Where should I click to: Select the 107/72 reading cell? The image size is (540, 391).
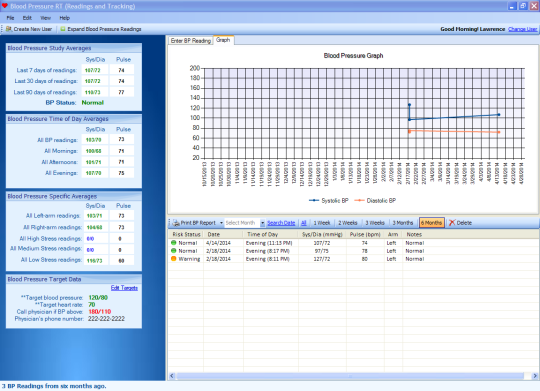point(322,243)
